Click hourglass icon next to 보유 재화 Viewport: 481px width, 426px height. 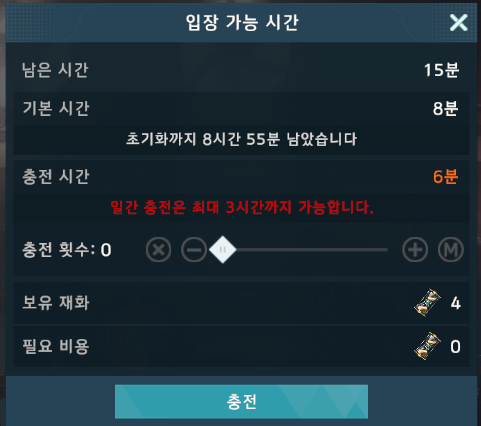pyautogui.click(x=427, y=303)
